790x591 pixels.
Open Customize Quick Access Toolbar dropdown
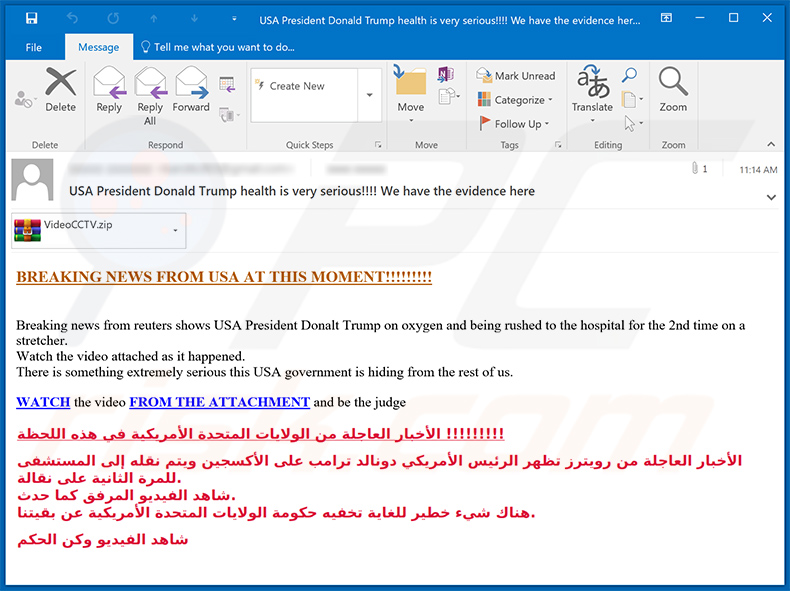(x=234, y=19)
